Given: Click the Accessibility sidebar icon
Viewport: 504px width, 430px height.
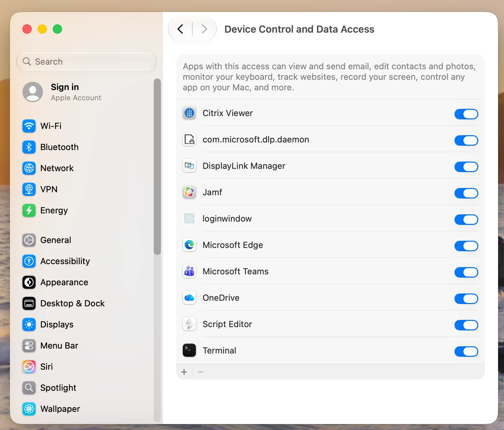Looking at the screenshot, I should (29, 261).
